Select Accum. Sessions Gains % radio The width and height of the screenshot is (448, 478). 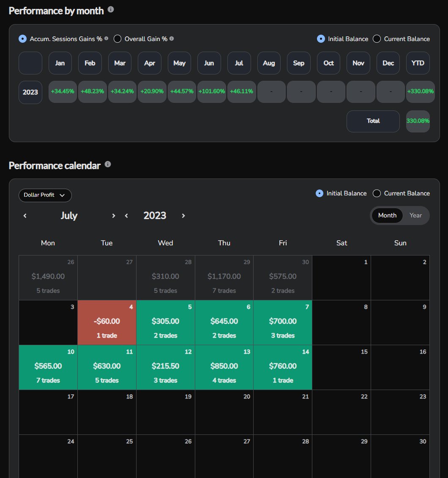point(22,39)
